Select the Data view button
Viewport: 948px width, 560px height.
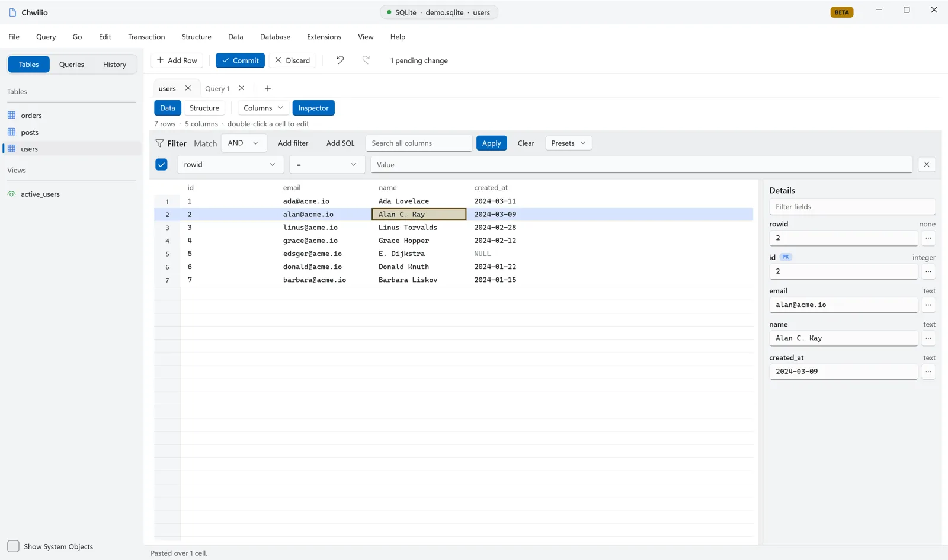tap(168, 108)
